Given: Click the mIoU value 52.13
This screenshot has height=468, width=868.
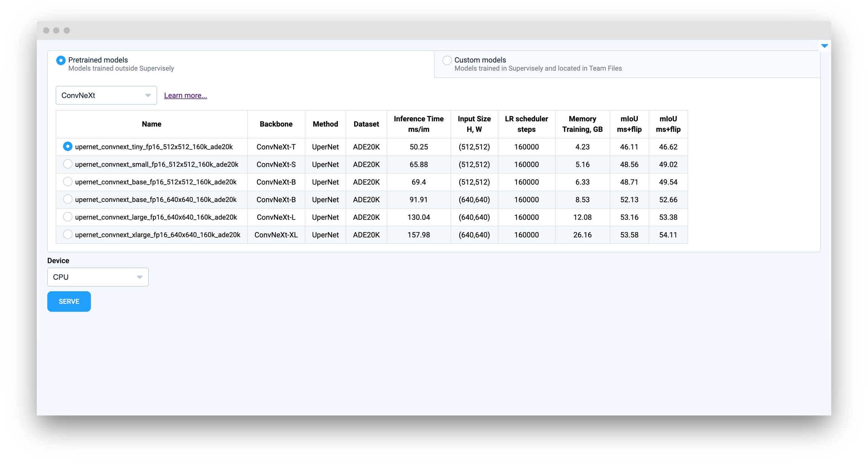Looking at the screenshot, I should point(629,200).
